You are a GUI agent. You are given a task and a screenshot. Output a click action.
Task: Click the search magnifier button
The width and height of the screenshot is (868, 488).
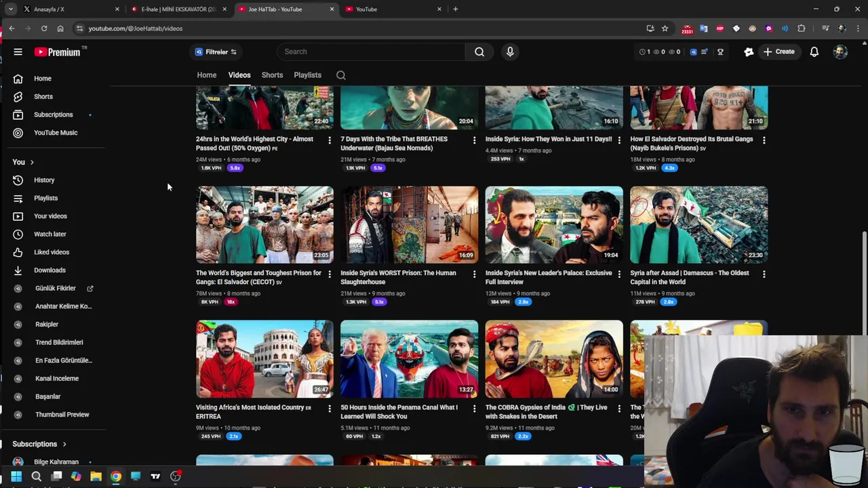tap(479, 52)
